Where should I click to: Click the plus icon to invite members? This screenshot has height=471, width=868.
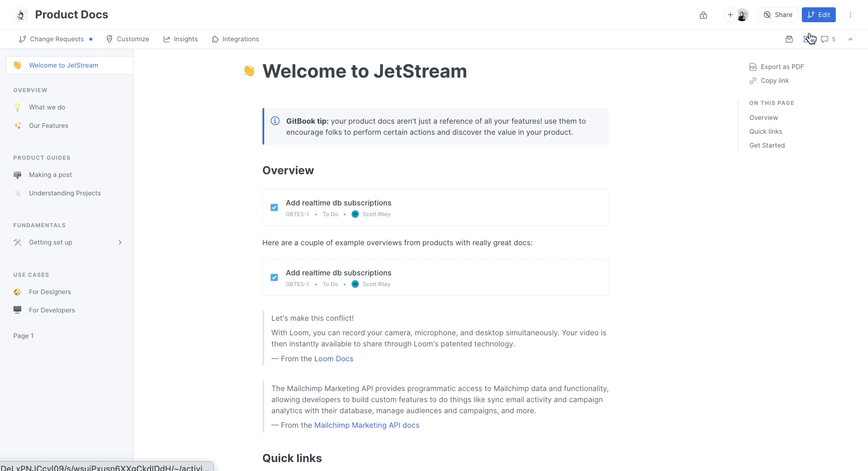(730, 15)
